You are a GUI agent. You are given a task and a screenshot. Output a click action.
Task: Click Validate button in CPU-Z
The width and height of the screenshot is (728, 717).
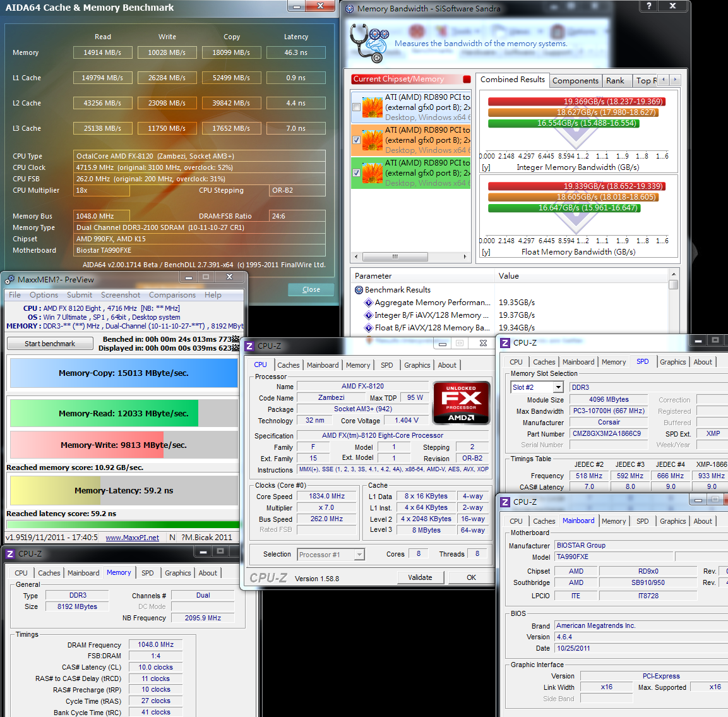point(420,577)
